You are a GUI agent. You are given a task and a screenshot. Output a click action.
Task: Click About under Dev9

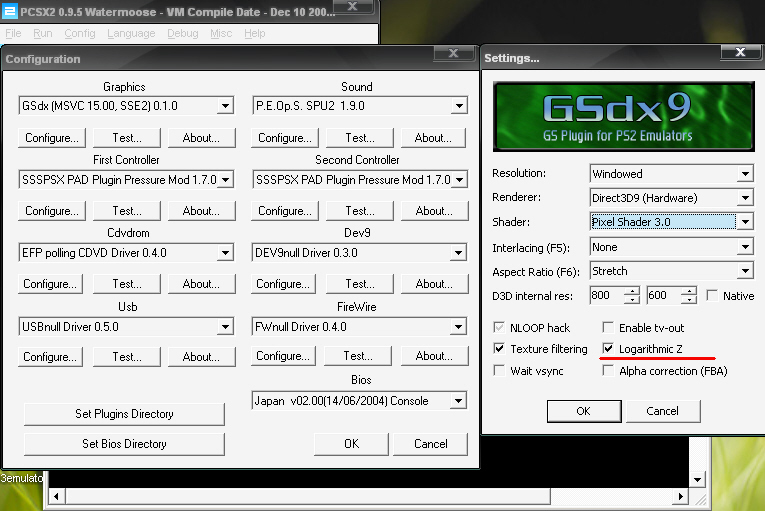point(434,284)
